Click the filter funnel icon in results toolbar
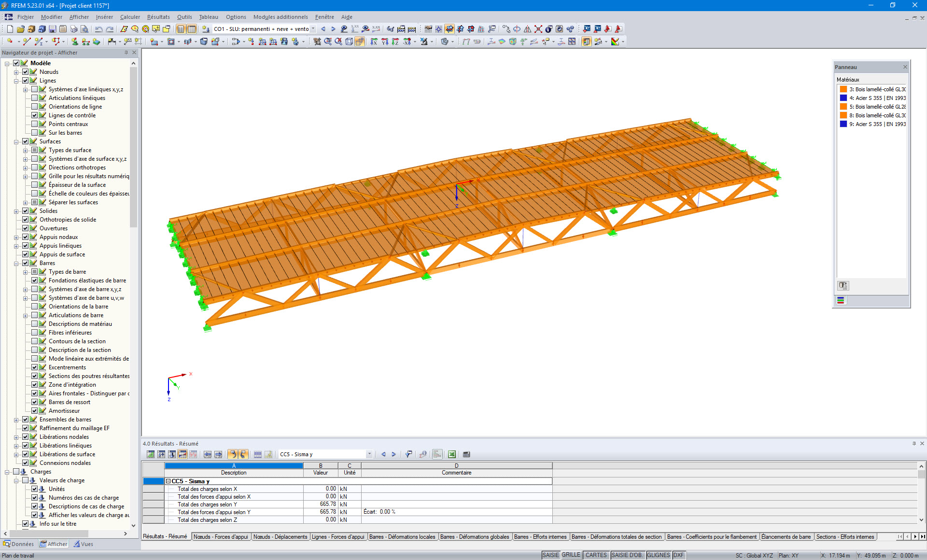 [x=408, y=454]
